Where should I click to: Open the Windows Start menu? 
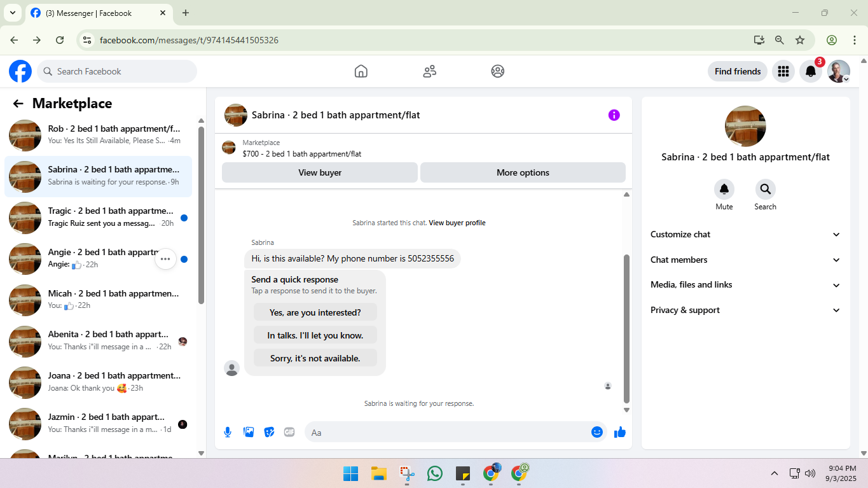[x=350, y=473]
